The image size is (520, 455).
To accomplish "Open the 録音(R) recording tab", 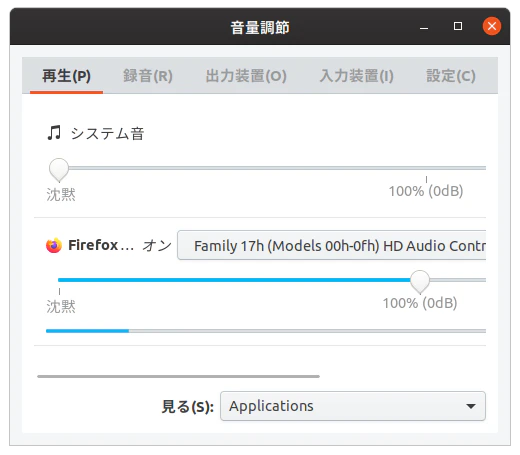I will pyautogui.click(x=148, y=76).
